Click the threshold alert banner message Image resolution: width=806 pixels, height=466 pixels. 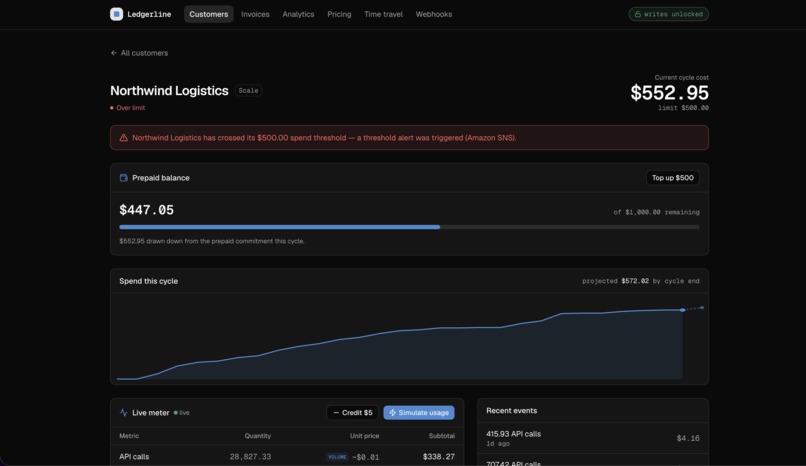click(324, 138)
